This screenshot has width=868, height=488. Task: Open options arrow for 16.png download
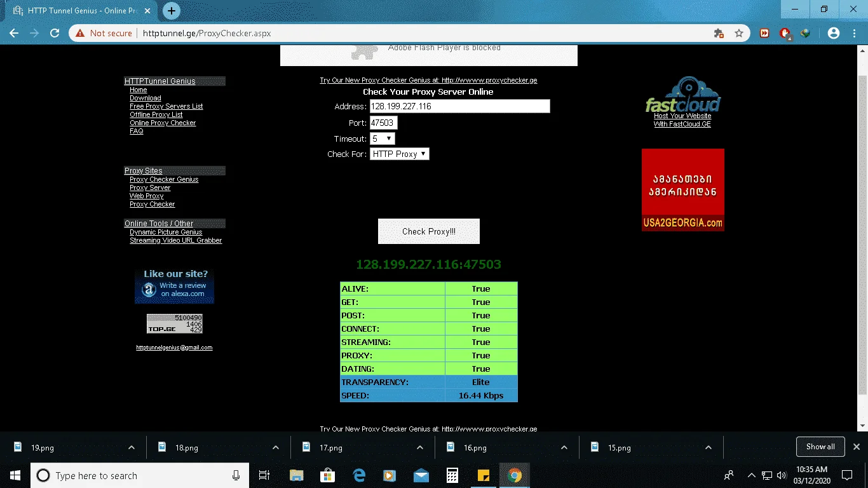click(x=564, y=447)
